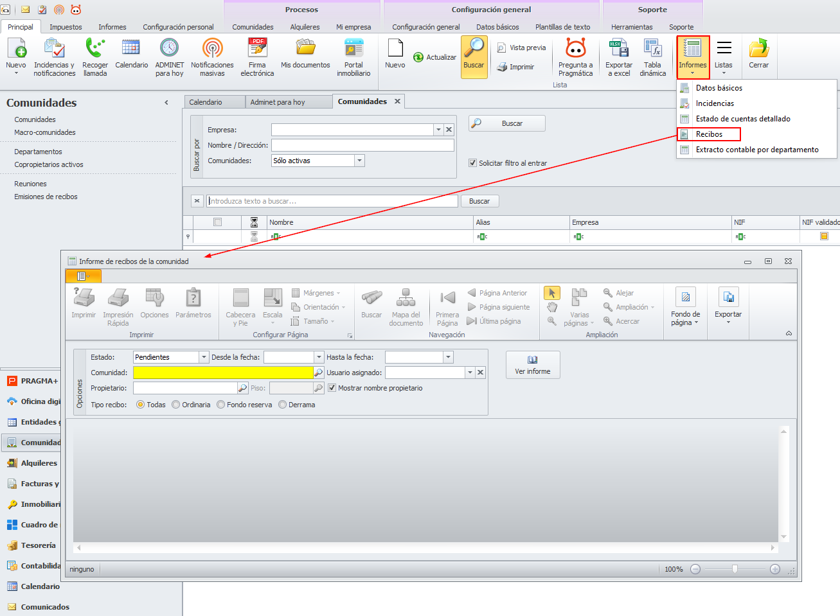Toggle the Solicitar filtro al entrar checkbox
This screenshot has width=840, height=616.
(473, 163)
